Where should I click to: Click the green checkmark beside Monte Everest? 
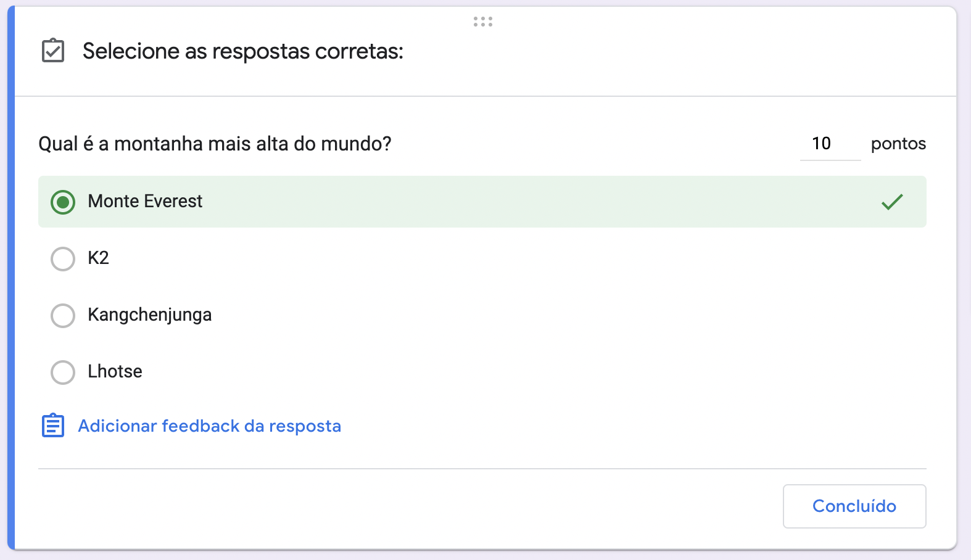892,202
